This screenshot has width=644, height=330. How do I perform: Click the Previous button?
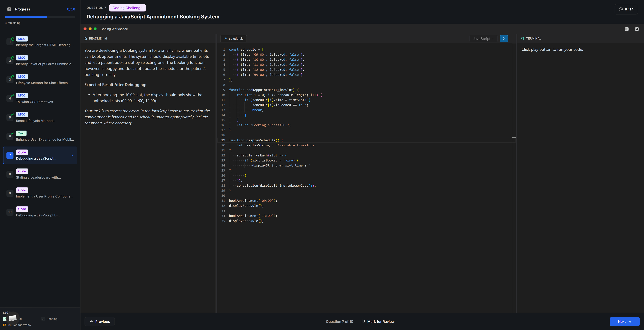click(x=100, y=321)
